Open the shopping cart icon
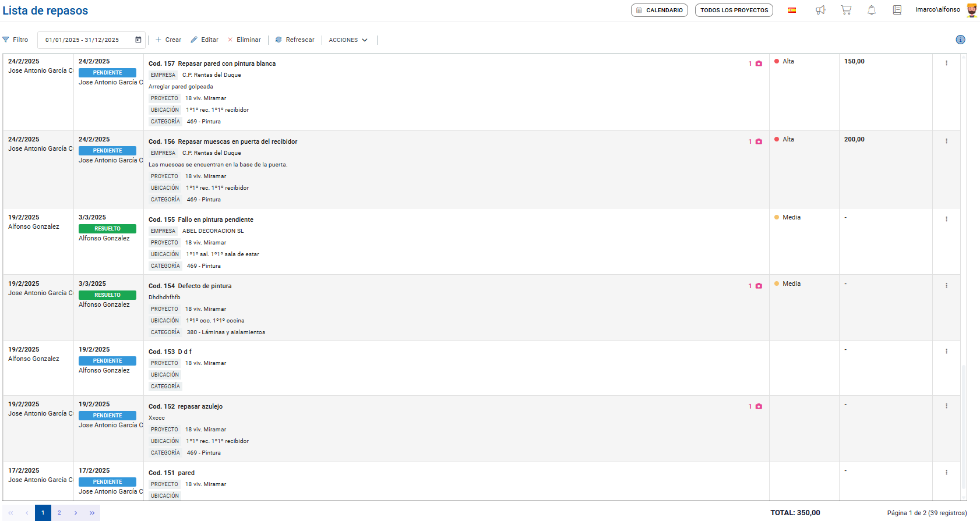The image size is (980, 521). tap(846, 10)
